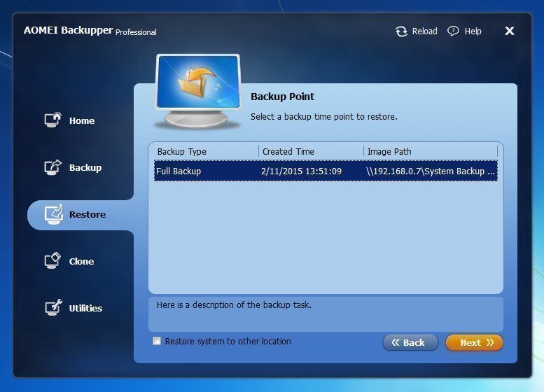Click the Backup Point monitor folder image

[x=197, y=92]
